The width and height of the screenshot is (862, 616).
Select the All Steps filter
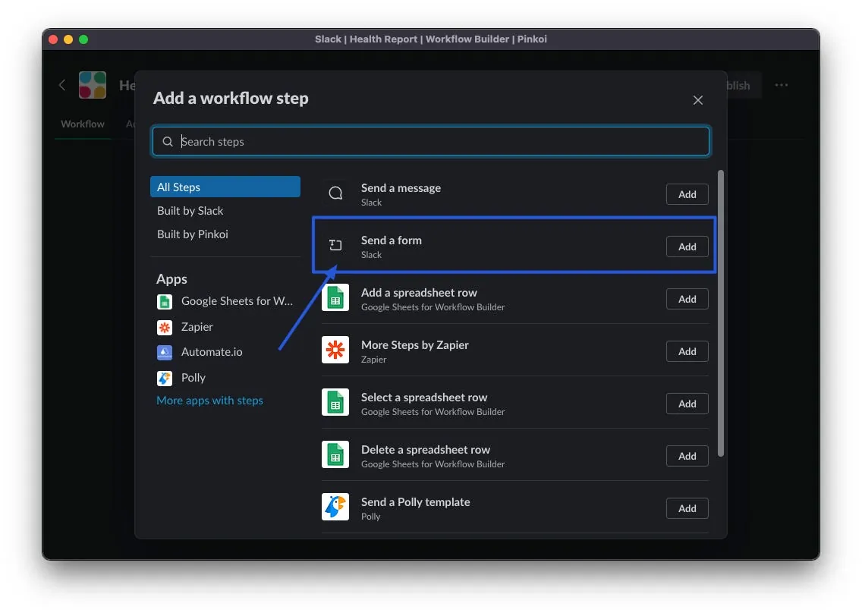225,187
